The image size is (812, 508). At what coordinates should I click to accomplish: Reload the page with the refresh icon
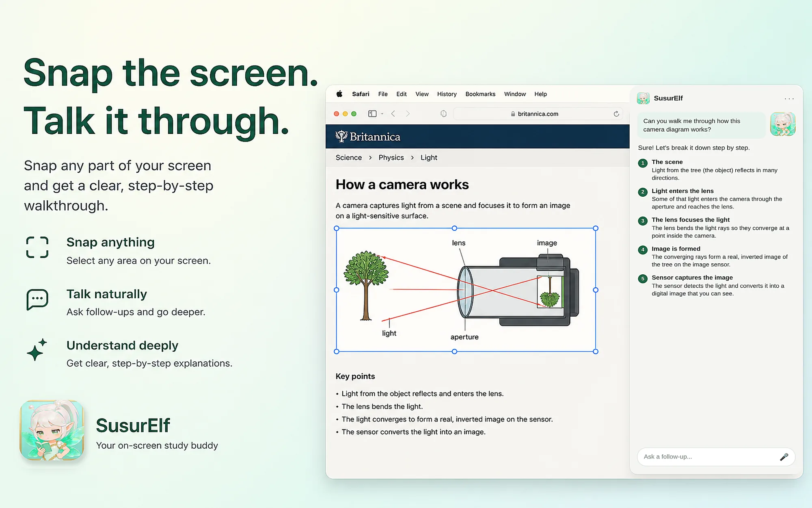pyautogui.click(x=616, y=114)
